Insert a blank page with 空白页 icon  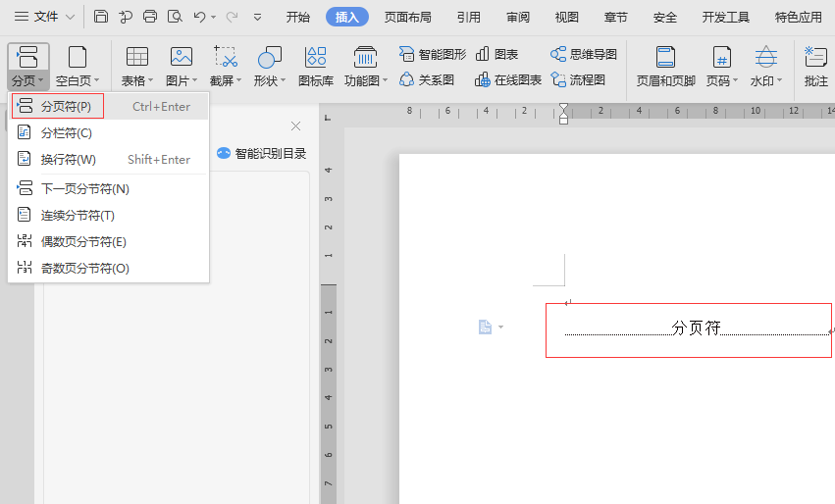[x=78, y=57]
